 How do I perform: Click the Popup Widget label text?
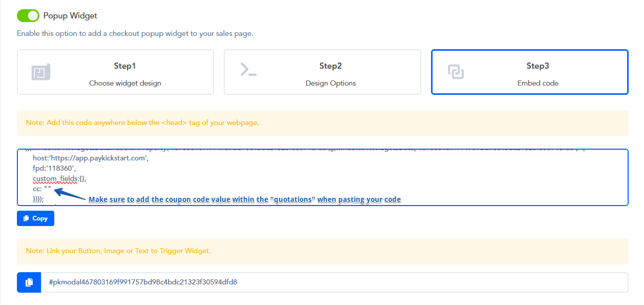pyautogui.click(x=70, y=16)
